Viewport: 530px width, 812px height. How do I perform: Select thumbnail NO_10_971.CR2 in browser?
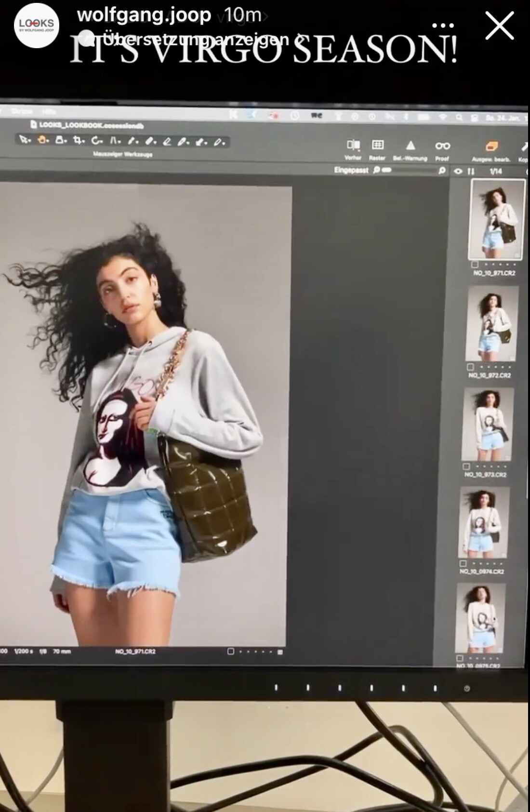point(497,219)
